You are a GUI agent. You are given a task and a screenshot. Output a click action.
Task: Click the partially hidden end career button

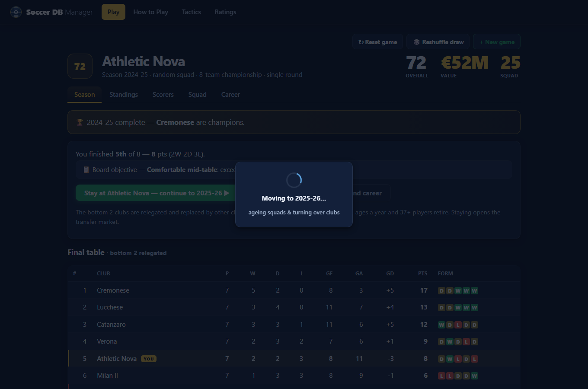(x=371, y=193)
